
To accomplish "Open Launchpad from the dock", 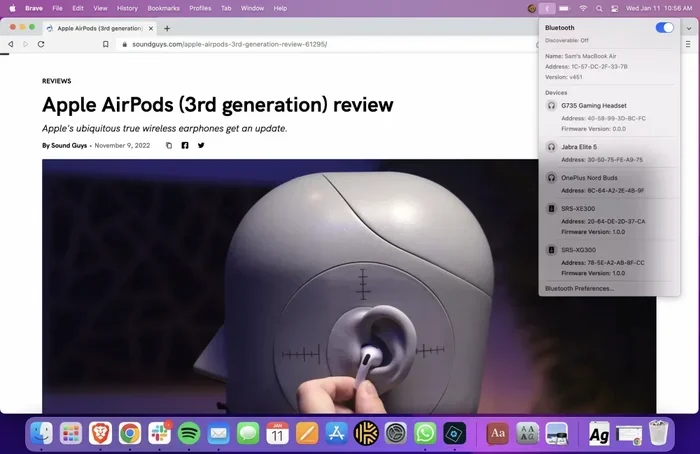I will point(71,433).
